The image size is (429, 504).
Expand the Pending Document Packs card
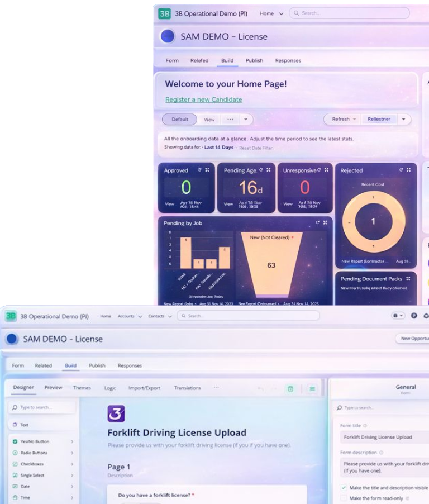[x=408, y=279]
